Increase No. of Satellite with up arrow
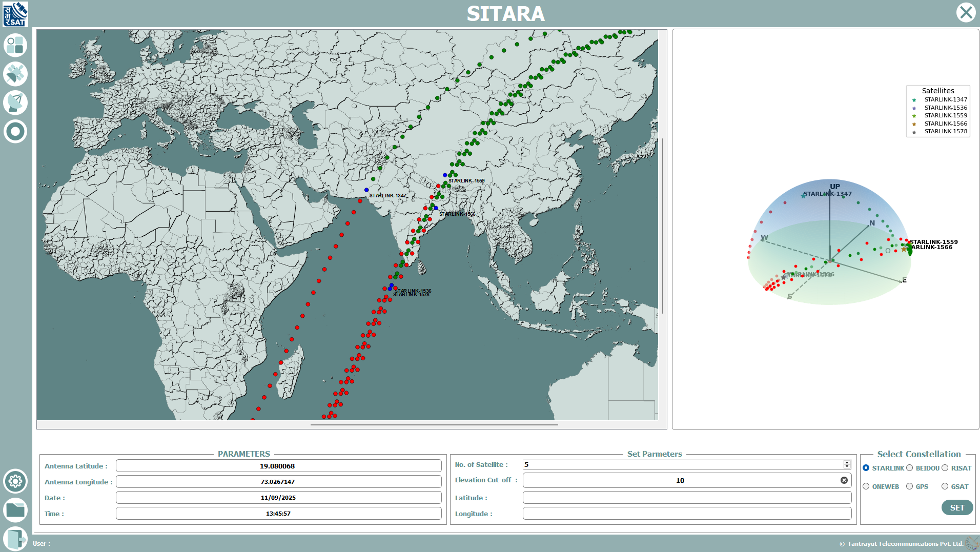980x552 pixels. pos(847,462)
